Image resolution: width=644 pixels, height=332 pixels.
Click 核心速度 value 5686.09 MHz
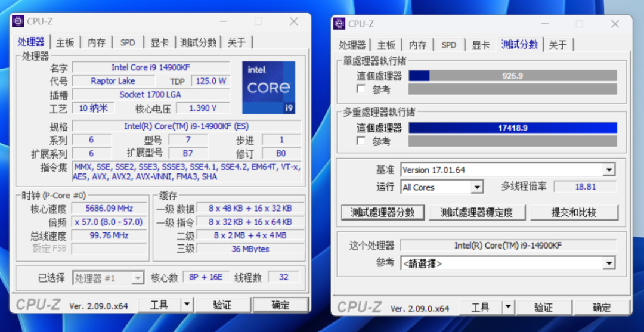pyautogui.click(x=109, y=208)
